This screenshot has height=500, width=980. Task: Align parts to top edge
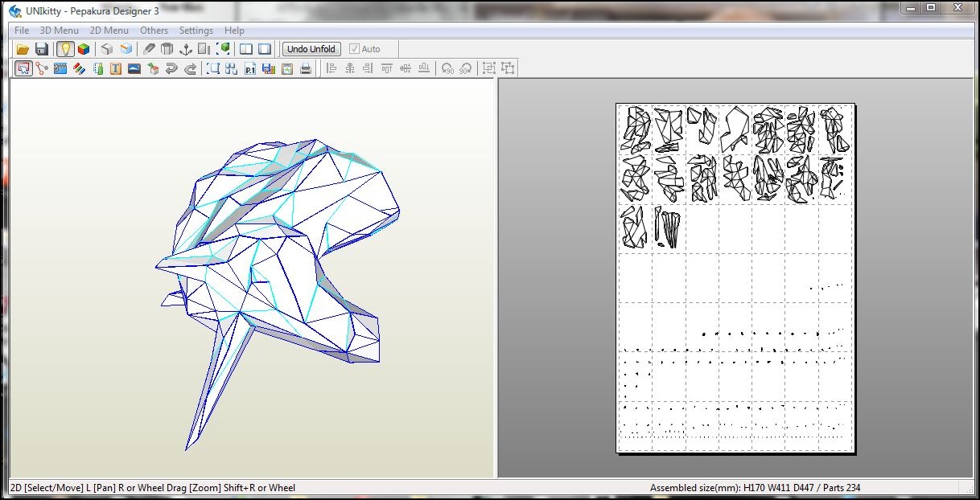[x=387, y=68]
